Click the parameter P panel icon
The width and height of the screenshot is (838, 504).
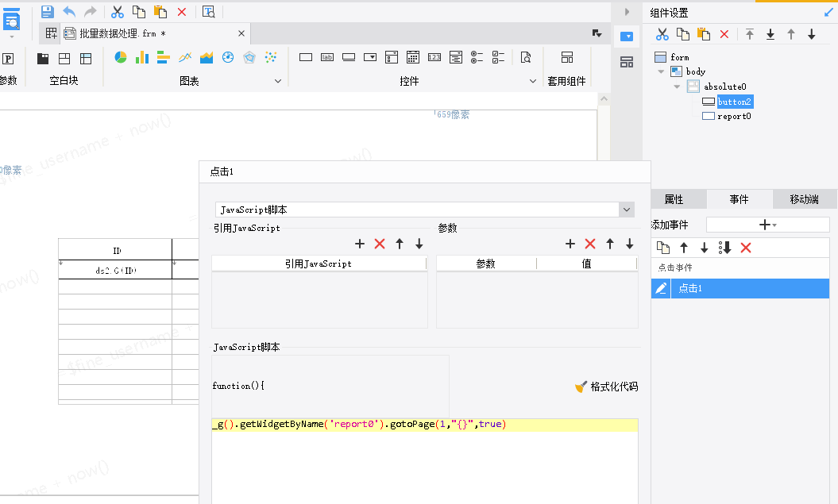(8, 59)
